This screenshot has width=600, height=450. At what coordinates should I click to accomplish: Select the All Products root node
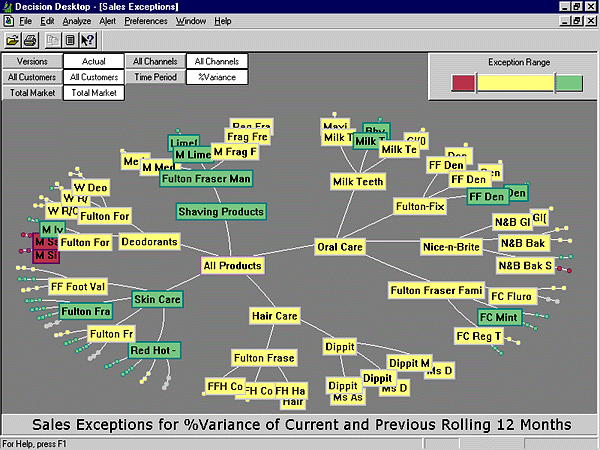click(233, 266)
